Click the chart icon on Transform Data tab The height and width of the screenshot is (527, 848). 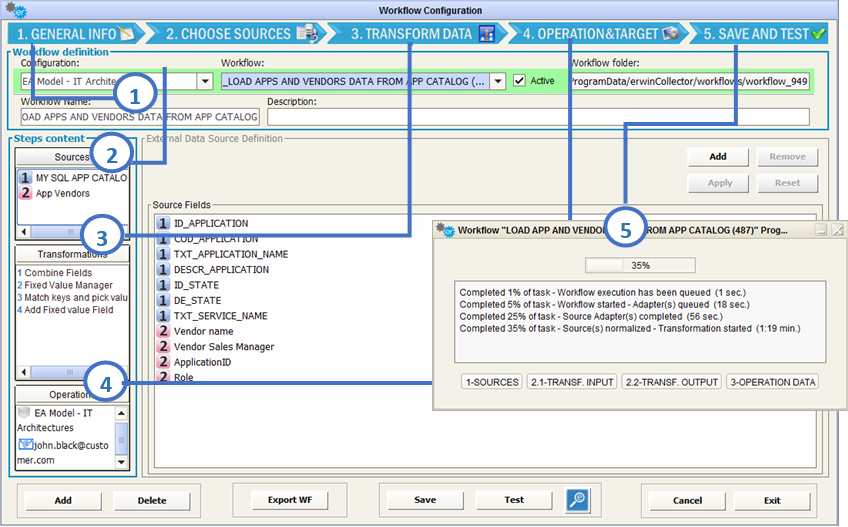tap(487, 34)
